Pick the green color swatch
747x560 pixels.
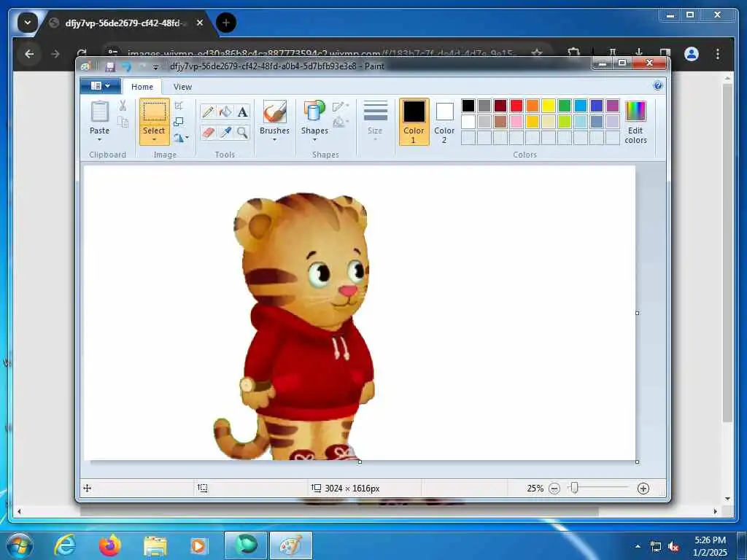coord(565,106)
